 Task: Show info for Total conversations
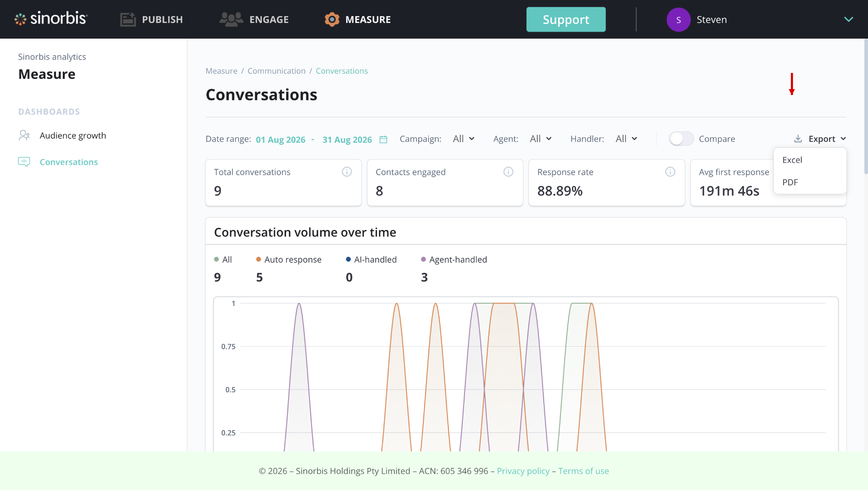pyautogui.click(x=347, y=172)
